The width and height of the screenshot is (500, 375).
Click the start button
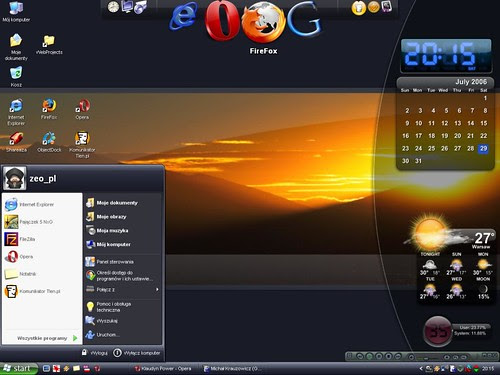tap(18, 368)
